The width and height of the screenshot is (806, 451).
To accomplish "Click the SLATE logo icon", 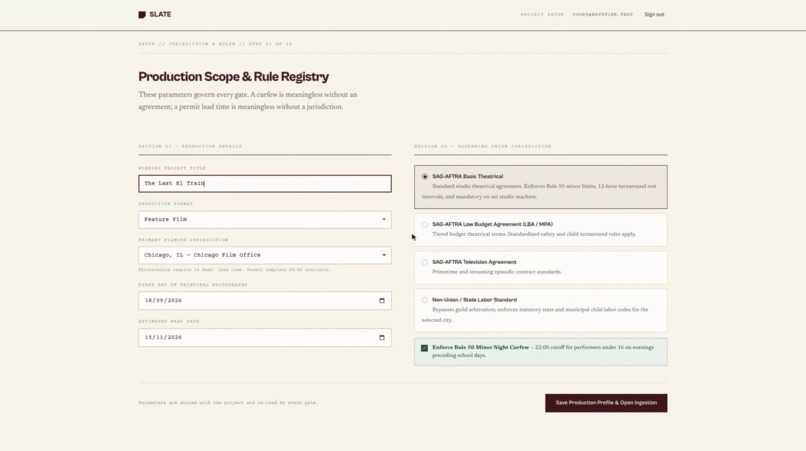I will pyautogui.click(x=142, y=14).
